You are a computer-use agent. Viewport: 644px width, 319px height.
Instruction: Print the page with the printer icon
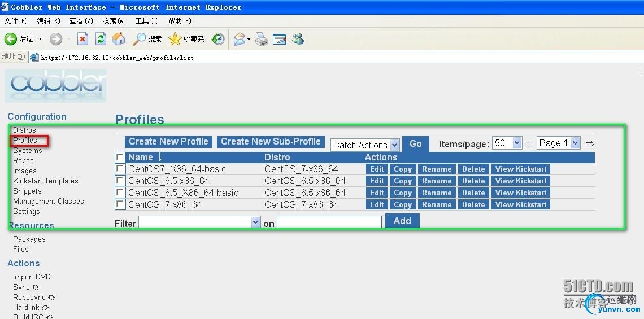262,39
